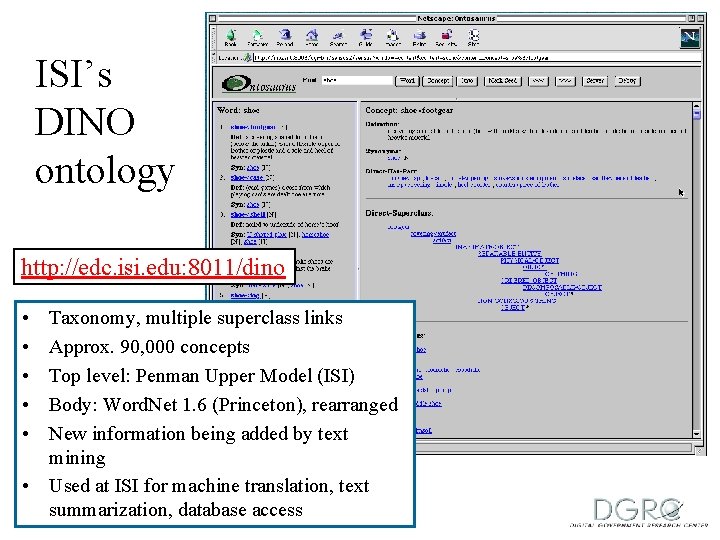Image resolution: width=720 pixels, height=540 pixels.
Task: Click the 'Approx. 90,000 concepts' bullet
Action: pyautogui.click(x=149, y=347)
